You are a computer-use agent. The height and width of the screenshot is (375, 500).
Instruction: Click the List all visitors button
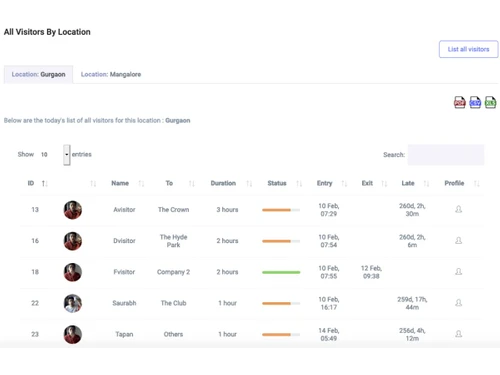(x=468, y=49)
